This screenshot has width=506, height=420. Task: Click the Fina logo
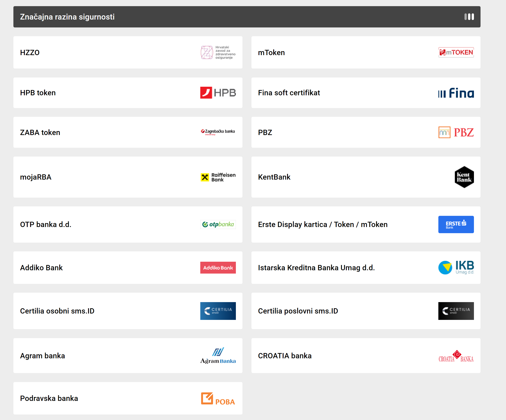tap(456, 93)
